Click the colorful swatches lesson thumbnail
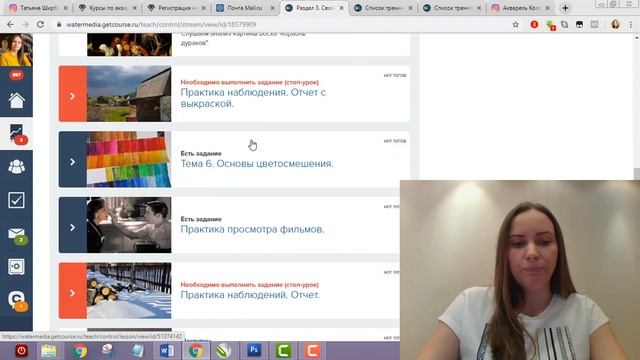This screenshot has height=360, width=640. pos(129,160)
